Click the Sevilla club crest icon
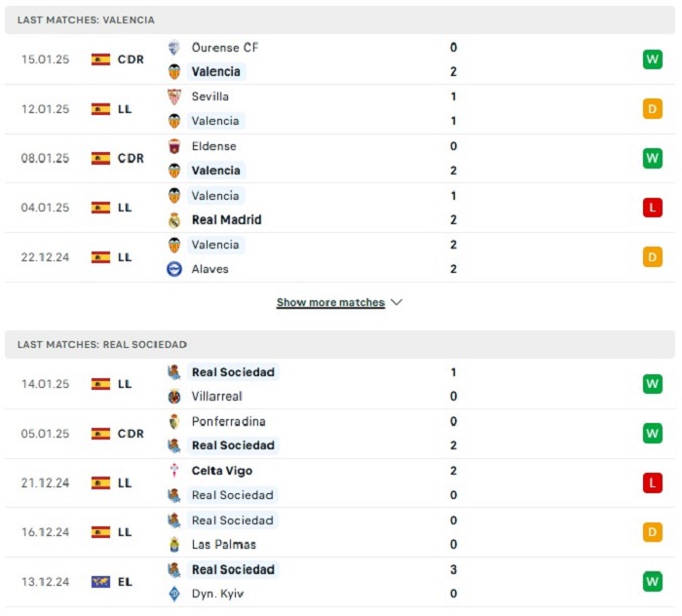The width and height of the screenshot is (682, 616). 174,96
